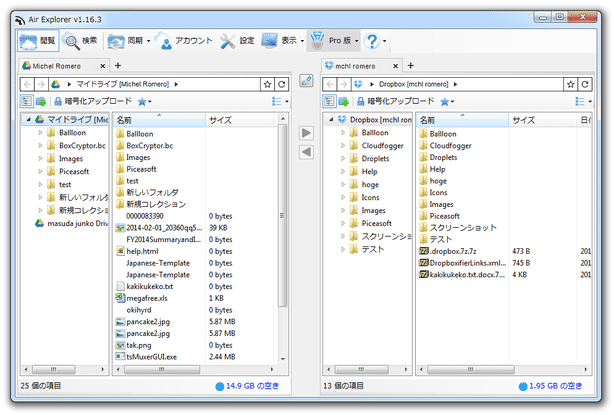Close the mchl romero tab
This screenshot has height=415, width=614.
[395, 66]
